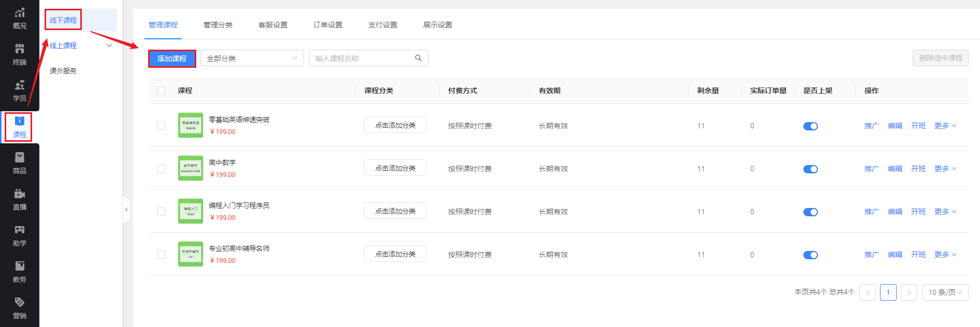980x327 pixels.
Task: Toggle 是否上架 switch for 高中数学
Action: [x=811, y=169]
